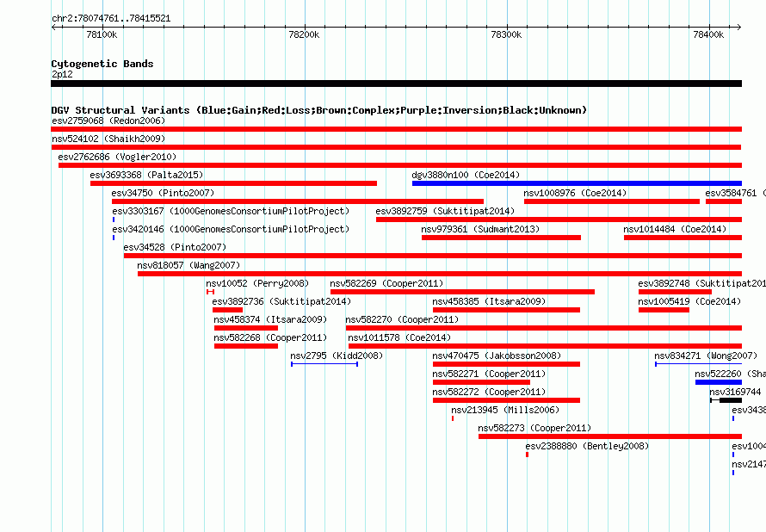This screenshot has width=766, height=532.
Task: Click the ruler's left arrowhead
Action: [x=53, y=28]
